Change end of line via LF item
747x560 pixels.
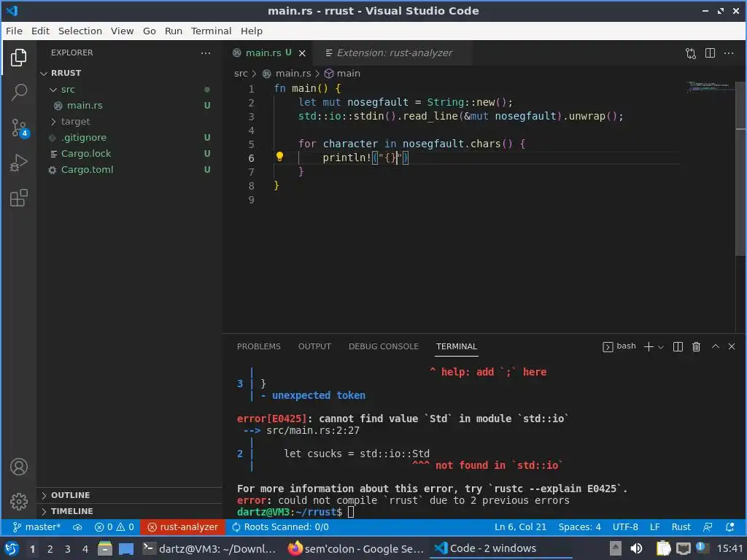(x=654, y=526)
